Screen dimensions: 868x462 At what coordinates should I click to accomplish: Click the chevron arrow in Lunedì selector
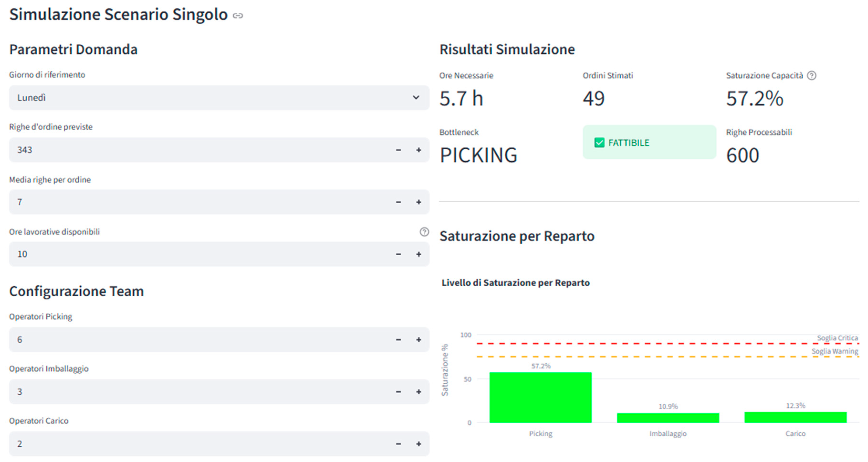coord(416,98)
